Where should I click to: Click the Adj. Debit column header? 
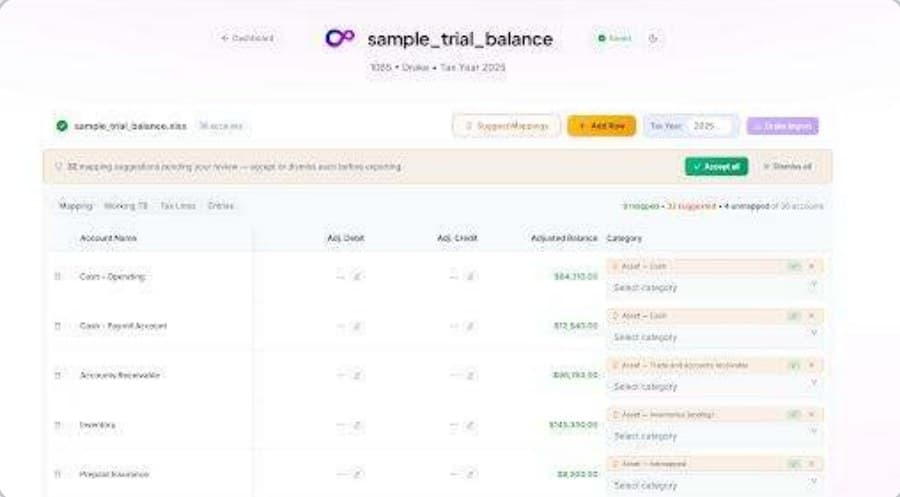coord(346,238)
